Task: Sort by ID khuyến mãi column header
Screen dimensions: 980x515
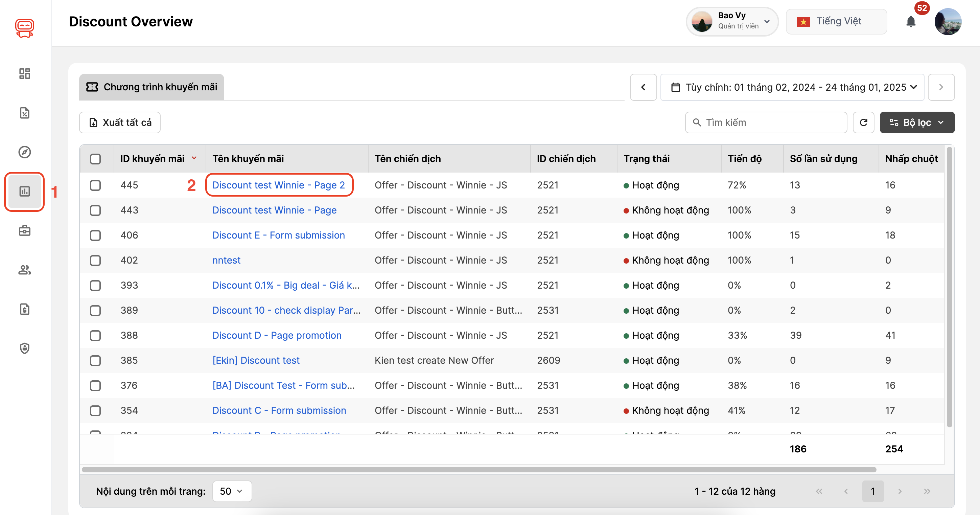Action: point(152,159)
